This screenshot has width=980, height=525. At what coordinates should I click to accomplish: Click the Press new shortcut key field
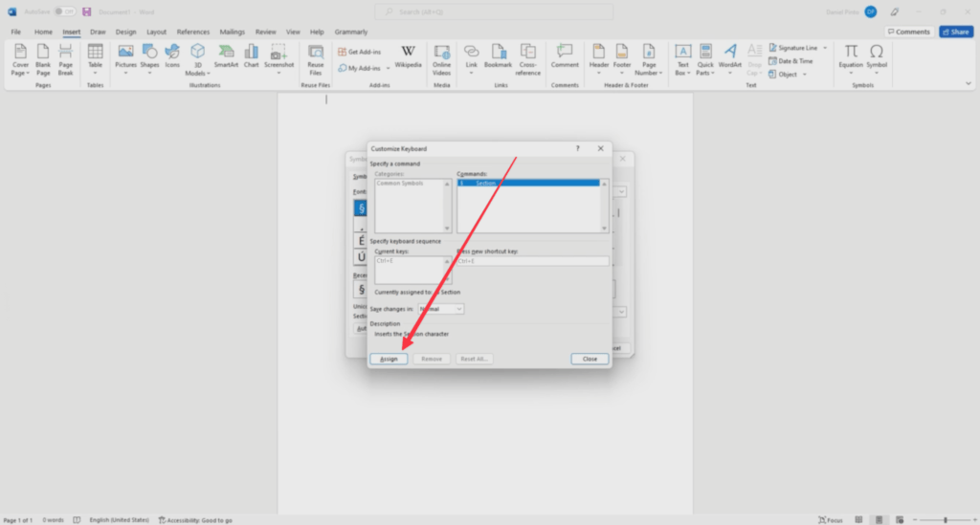532,261
